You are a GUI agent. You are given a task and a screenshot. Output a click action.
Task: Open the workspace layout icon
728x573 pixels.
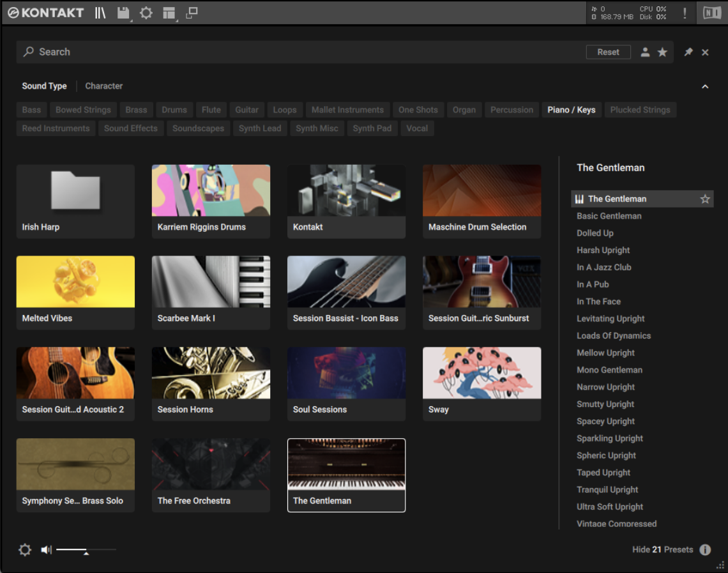(x=169, y=13)
